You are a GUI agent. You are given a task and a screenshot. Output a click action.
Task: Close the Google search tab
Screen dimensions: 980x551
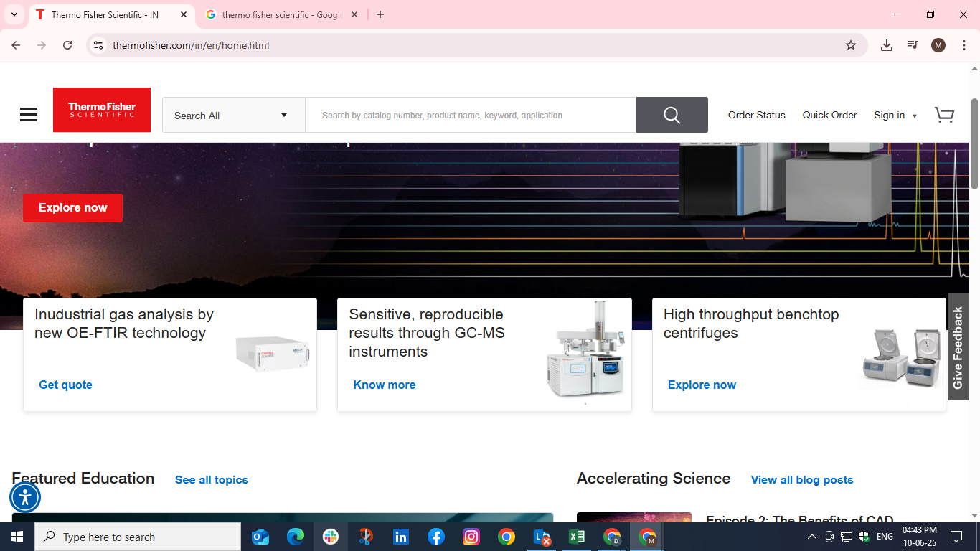[x=354, y=14]
